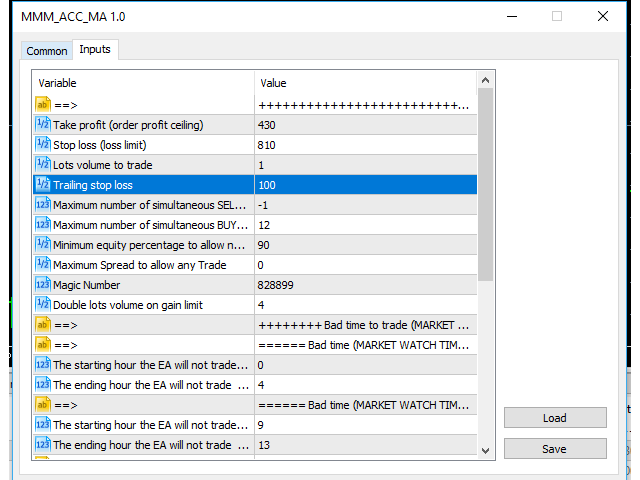This screenshot has height=480, width=640.
Task: Click the integer icon beside Magic Number
Action: pos(43,285)
